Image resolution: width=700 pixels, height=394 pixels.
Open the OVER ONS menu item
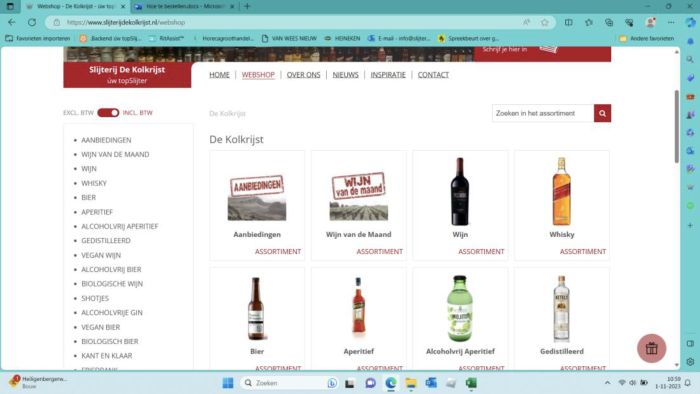304,75
